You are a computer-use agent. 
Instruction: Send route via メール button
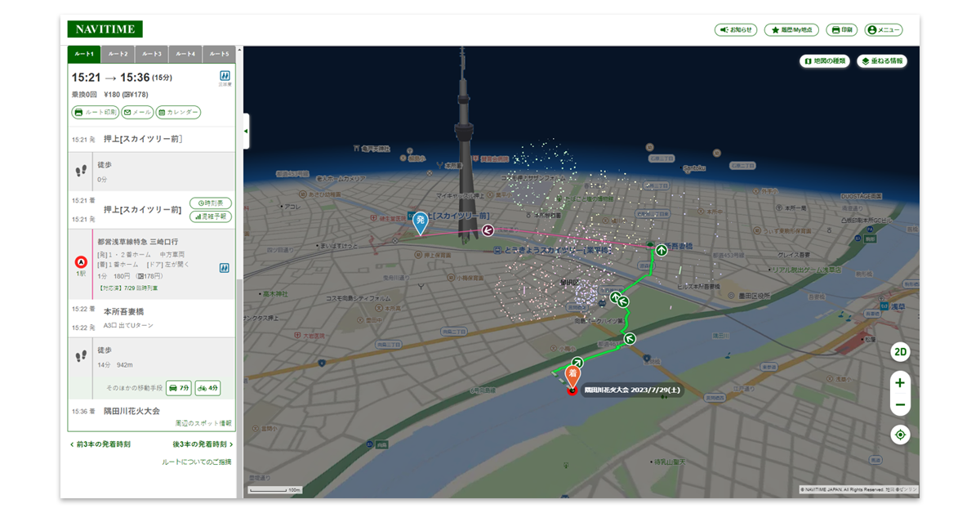(137, 112)
